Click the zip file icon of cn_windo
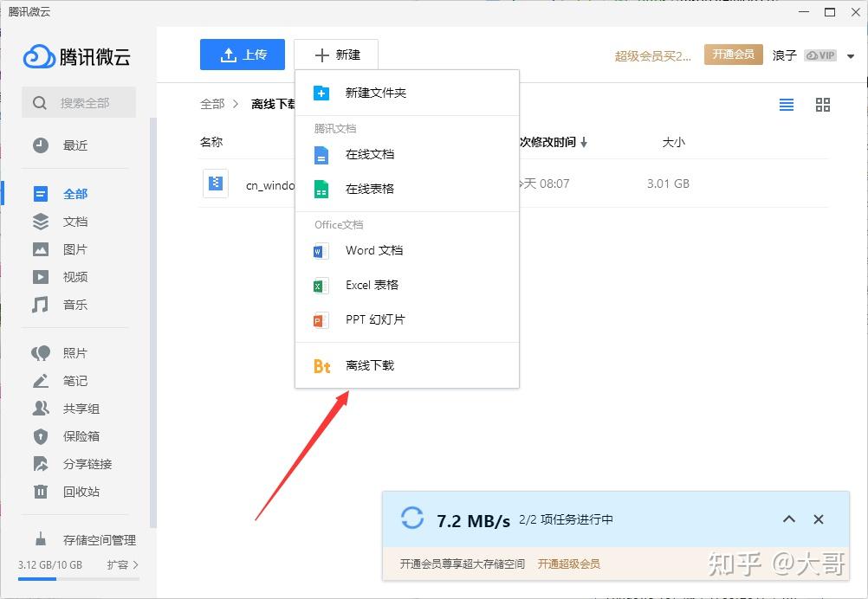Viewport: 868px width, 599px height. 216,183
